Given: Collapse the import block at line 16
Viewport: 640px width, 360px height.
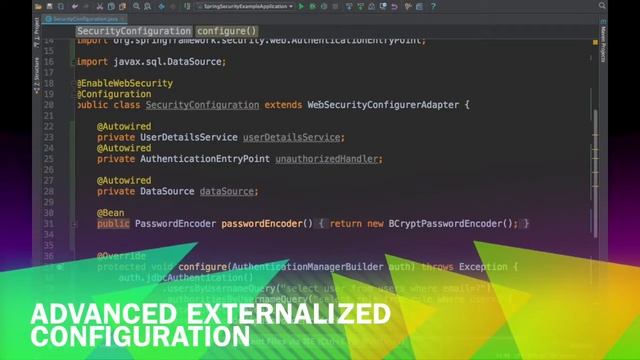Looking at the screenshot, I should pos(74,62).
